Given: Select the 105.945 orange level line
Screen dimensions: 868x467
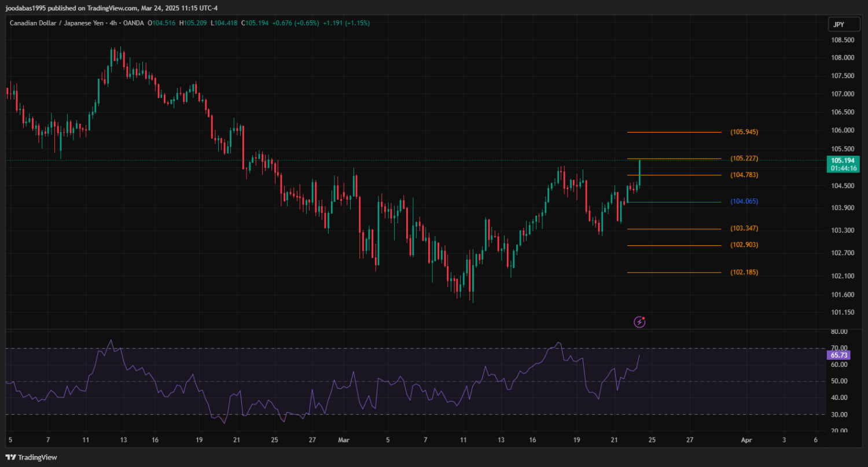Looking at the screenshot, I should click(x=674, y=133).
